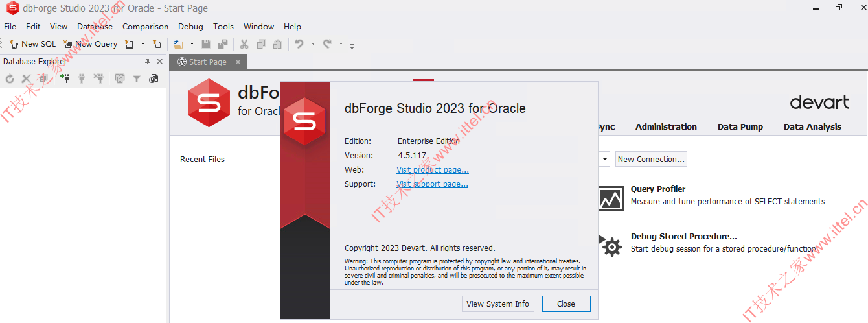868x323 pixels.
Task: Click the View System Info button
Action: click(497, 304)
